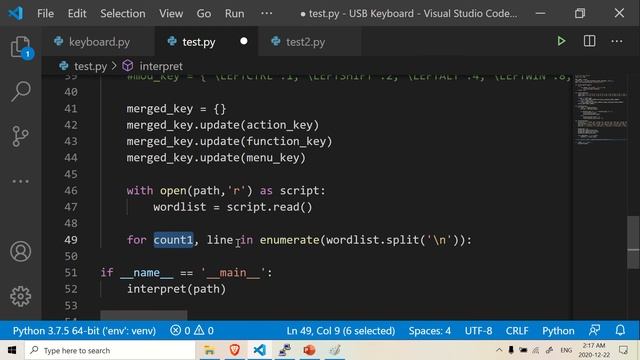Click the vertical editor scrollbar thumb
Image resolution: width=640 pixels, height=360 pixels.
(633, 242)
